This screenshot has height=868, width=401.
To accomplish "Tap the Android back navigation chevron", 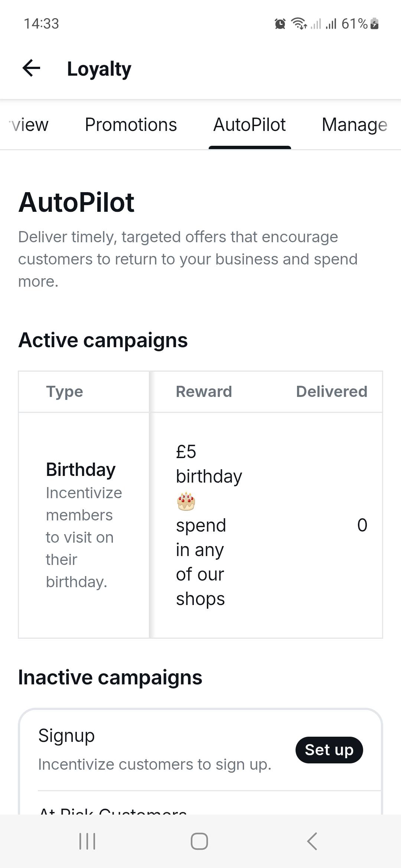I will pos(312,841).
